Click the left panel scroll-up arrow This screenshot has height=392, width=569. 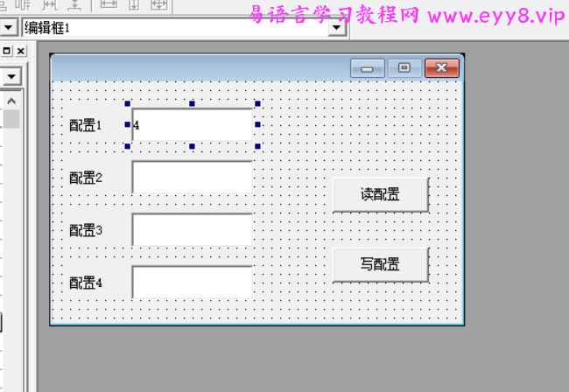[11, 101]
